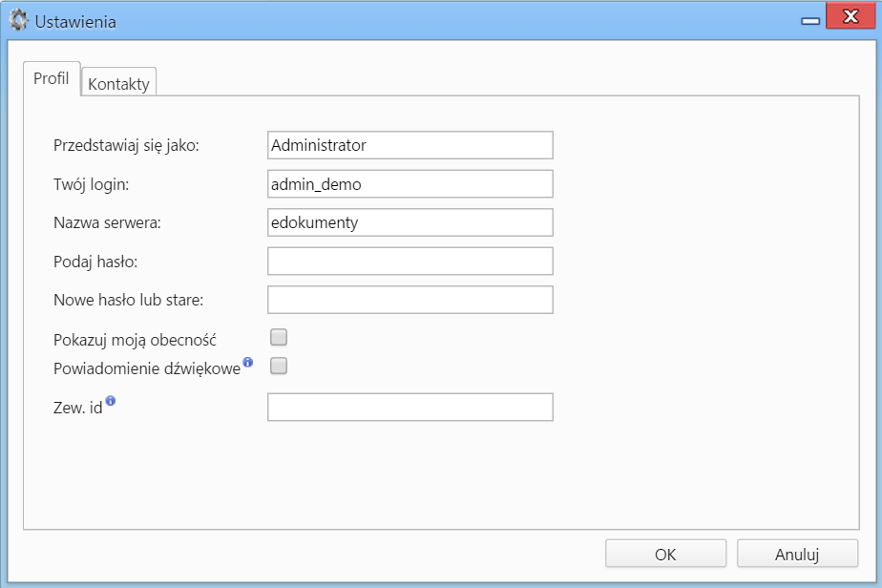This screenshot has width=882, height=588.
Task: Switch to the Kontakty tab
Action: pos(118,83)
